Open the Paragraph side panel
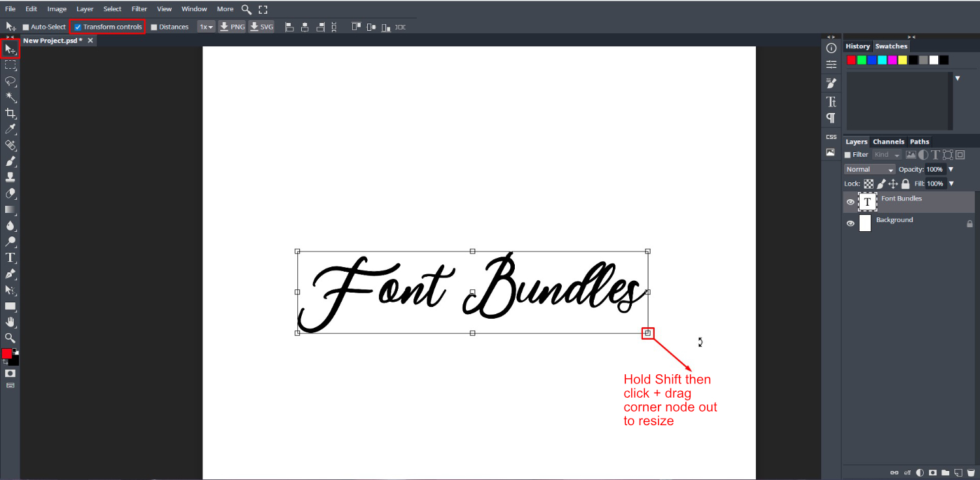980x480 pixels. pos(831,118)
